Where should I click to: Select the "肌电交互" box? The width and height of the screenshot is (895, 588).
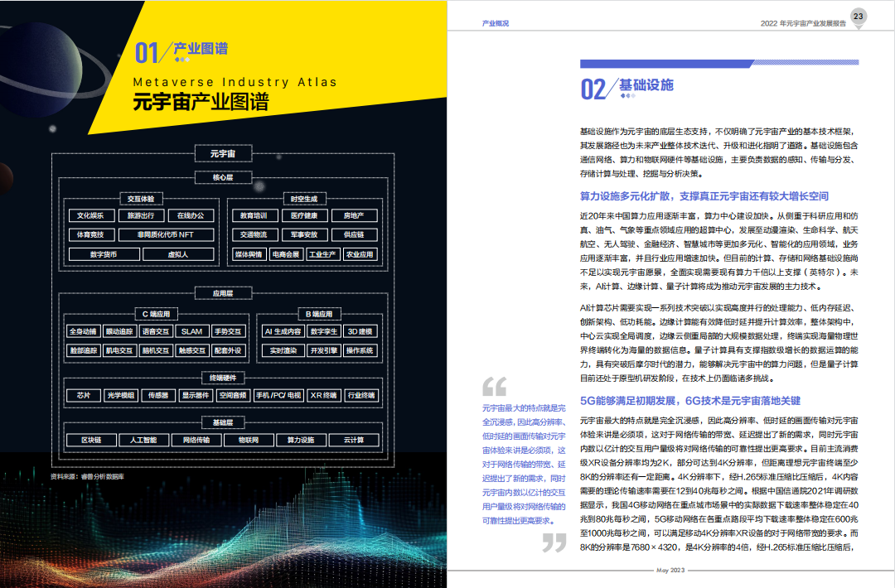click(x=119, y=350)
